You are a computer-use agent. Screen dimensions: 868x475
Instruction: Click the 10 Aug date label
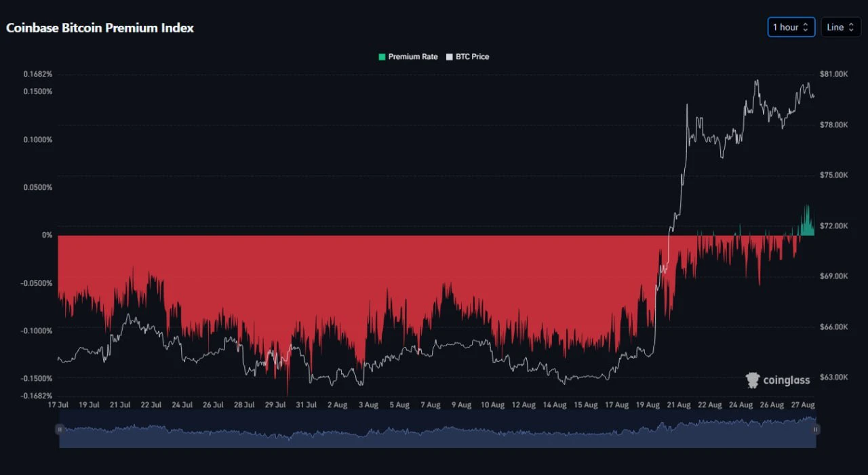[x=492, y=405]
